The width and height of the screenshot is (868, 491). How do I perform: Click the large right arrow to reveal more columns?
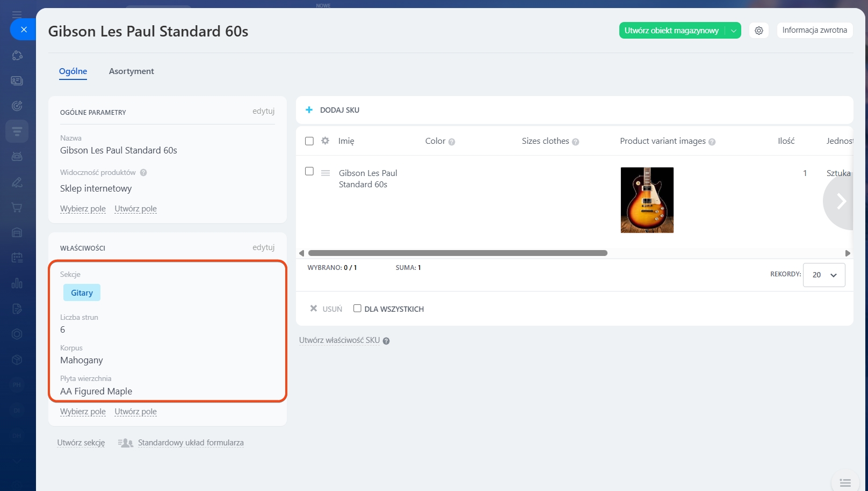[839, 201]
